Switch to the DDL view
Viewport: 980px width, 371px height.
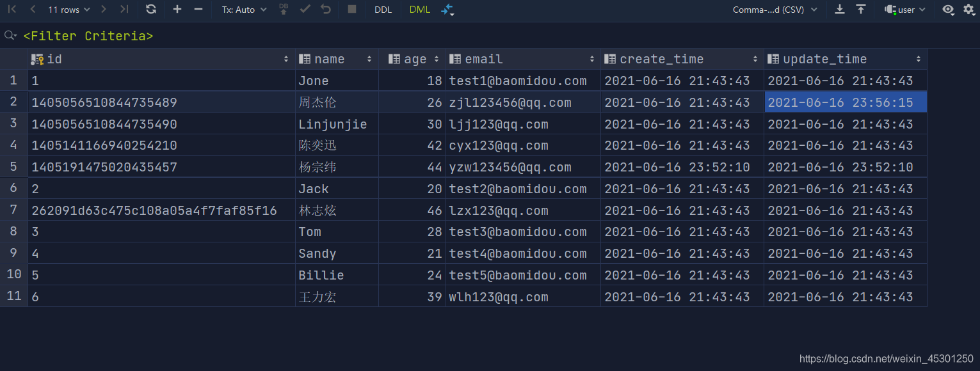coord(383,10)
